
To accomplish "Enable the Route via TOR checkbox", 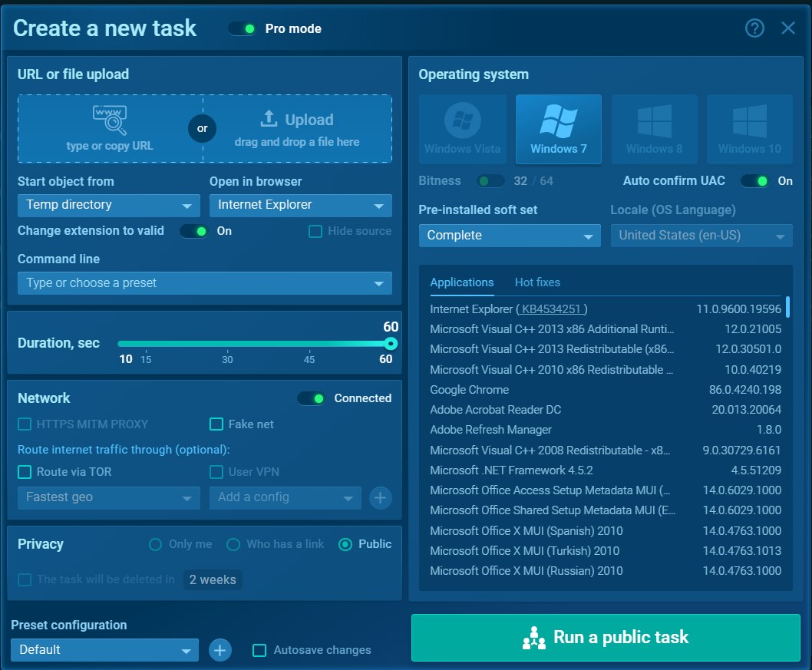I will pyautogui.click(x=25, y=472).
